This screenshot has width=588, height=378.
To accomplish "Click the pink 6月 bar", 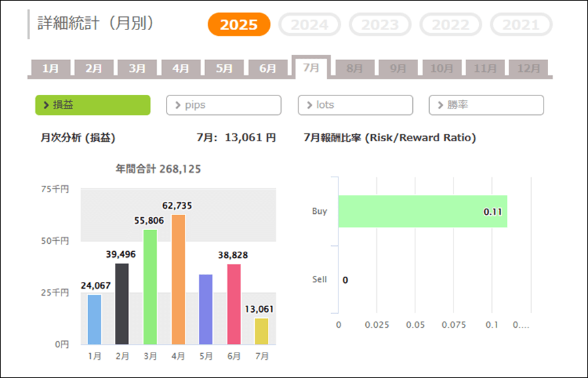I will point(234,304).
